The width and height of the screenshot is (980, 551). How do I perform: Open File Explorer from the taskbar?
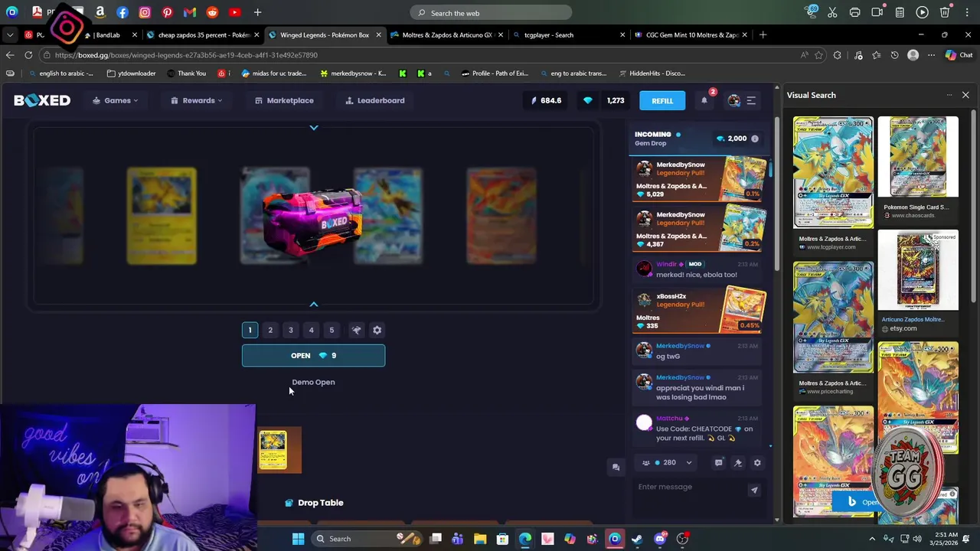(480, 539)
